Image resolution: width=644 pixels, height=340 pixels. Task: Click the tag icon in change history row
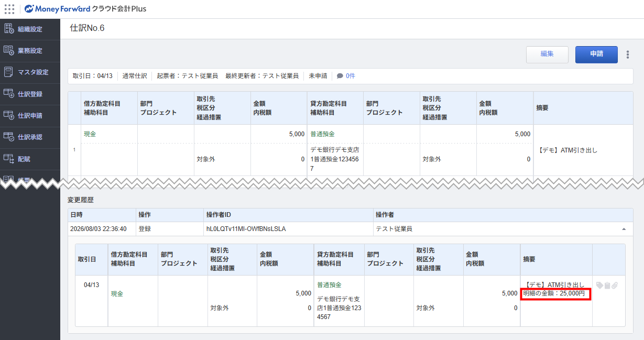point(600,286)
